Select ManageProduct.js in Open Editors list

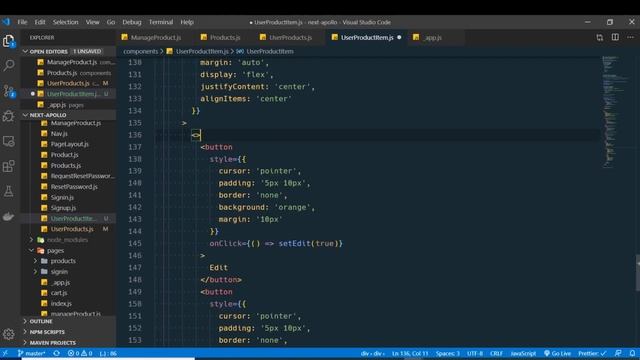[69, 62]
